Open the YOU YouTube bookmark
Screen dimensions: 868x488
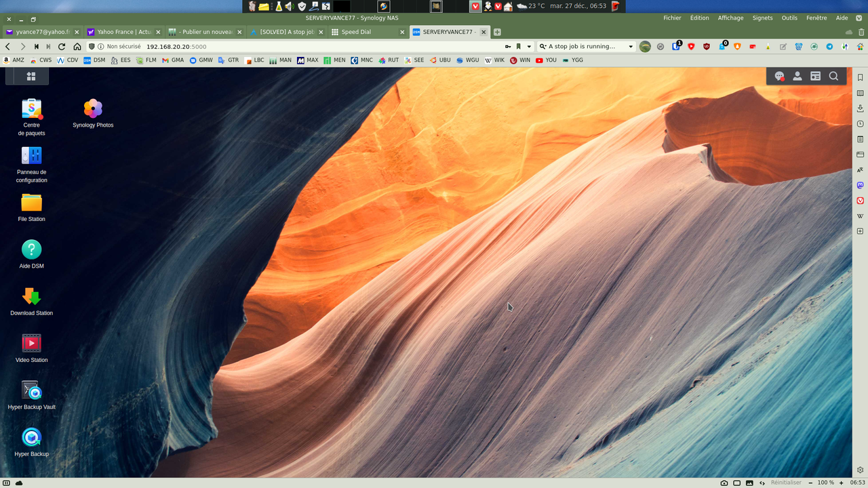click(x=546, y=60)
